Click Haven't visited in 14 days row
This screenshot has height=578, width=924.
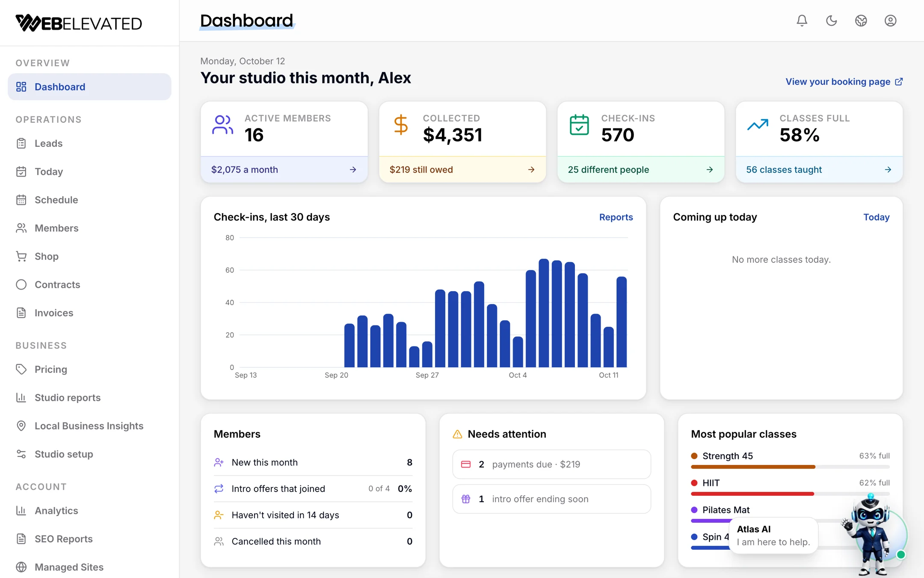pos(313,515)
